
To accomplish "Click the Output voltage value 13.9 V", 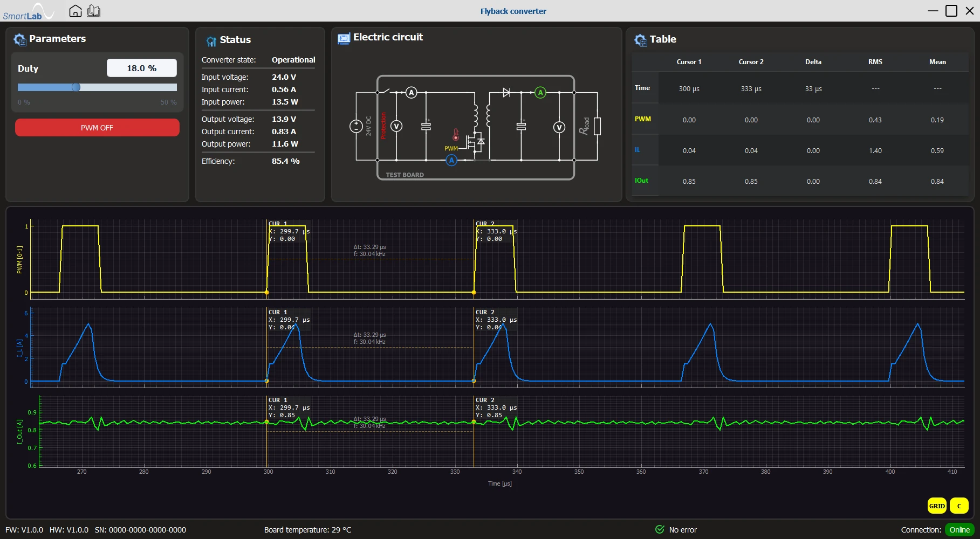I will click(x=284, y=119).
